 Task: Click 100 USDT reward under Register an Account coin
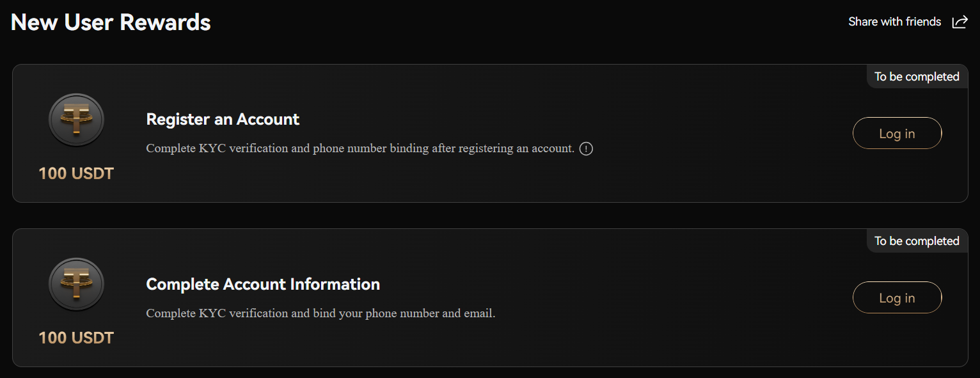[76, 173]
